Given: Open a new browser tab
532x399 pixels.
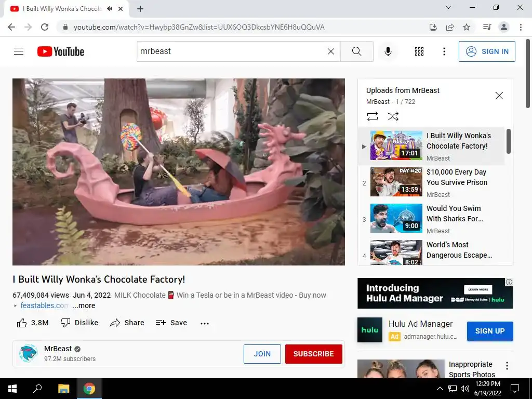Looking at the screenshot, I should (140, 9).
